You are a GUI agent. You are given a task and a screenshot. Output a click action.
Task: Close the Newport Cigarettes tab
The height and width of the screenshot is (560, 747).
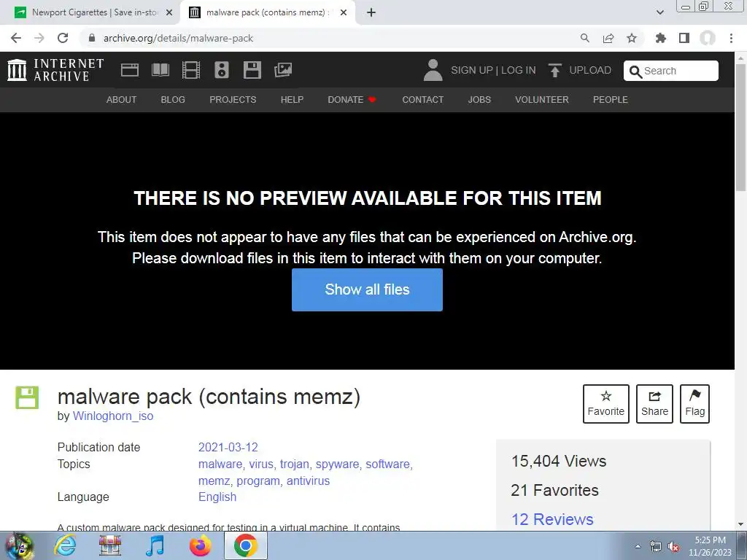click(x=169, y=12)
